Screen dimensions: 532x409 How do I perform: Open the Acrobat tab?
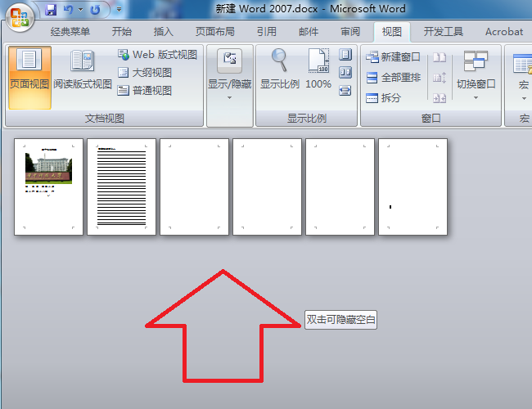tap(504, 32)
